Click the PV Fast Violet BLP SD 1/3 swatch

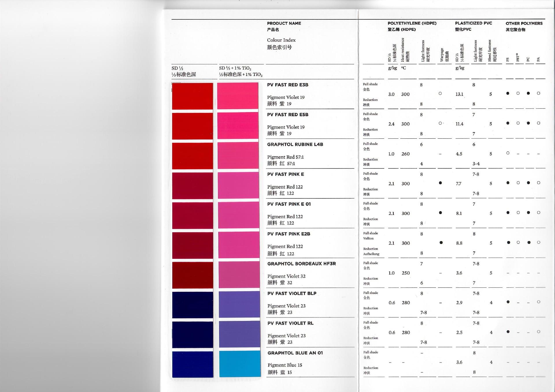point(193,305)
